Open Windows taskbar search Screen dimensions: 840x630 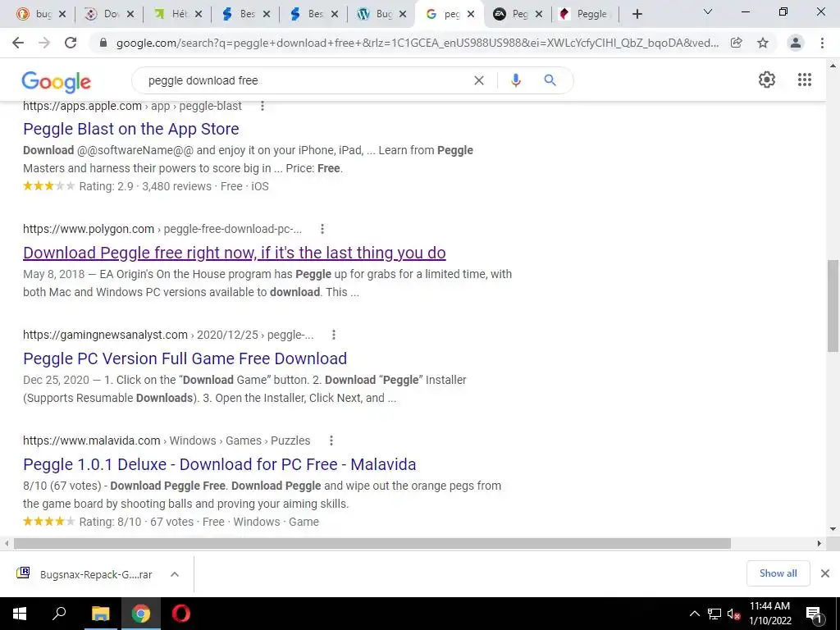coord(59,614)
